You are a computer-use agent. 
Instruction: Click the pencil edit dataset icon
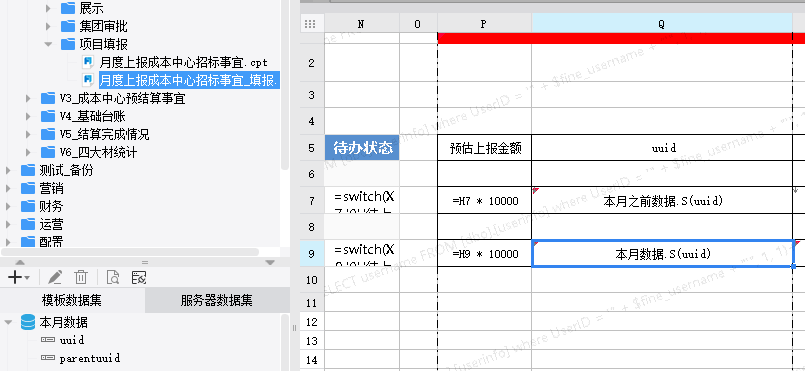point(55,278)
